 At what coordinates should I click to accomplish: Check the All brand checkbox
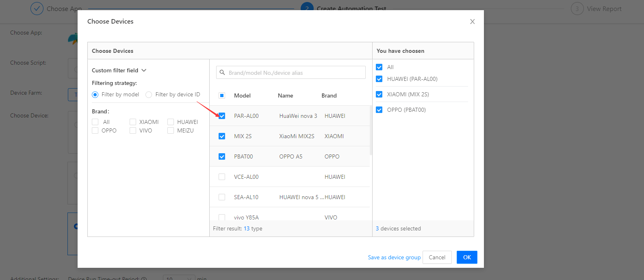point(95,122)
